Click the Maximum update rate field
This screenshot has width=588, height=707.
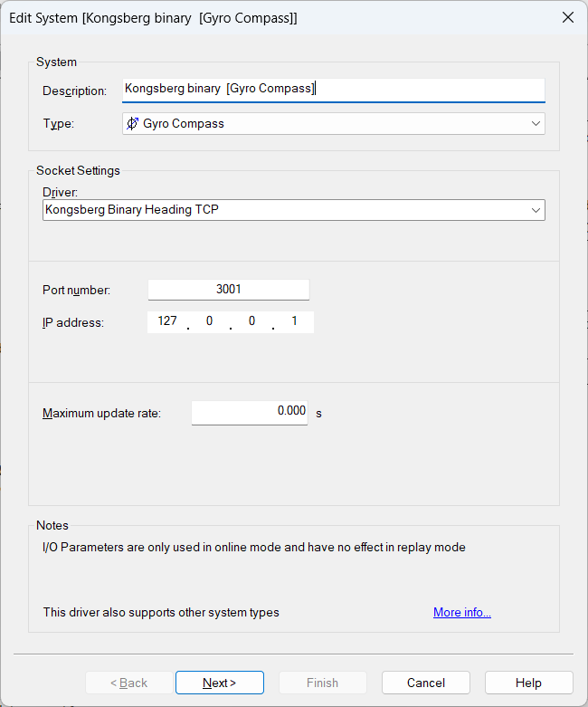tap(250, 412)
